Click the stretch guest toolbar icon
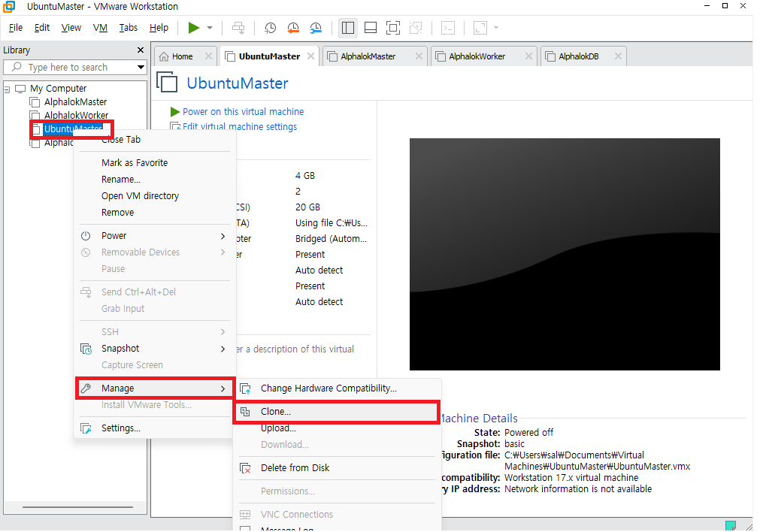Image resolution: width=763 pixels, height=532 pixels. [x=480, y=28]
